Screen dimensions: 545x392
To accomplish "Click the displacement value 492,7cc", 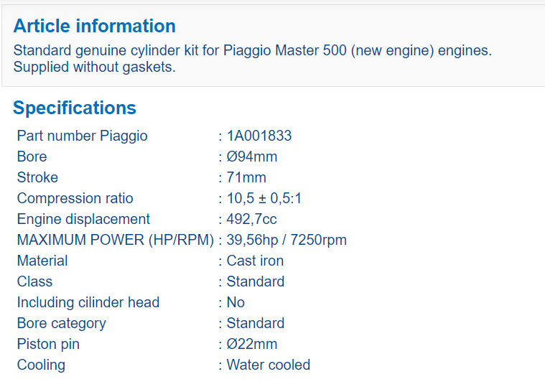I will coord(252,219).
